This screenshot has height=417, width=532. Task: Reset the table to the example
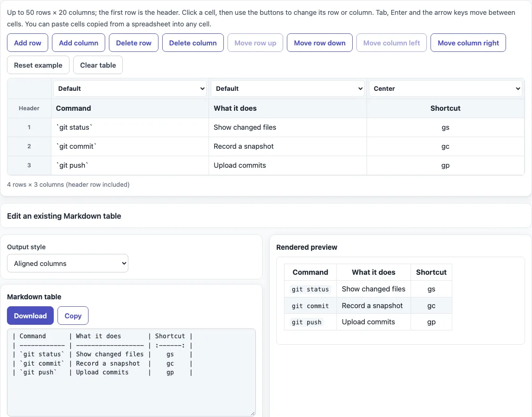[38, 65]
